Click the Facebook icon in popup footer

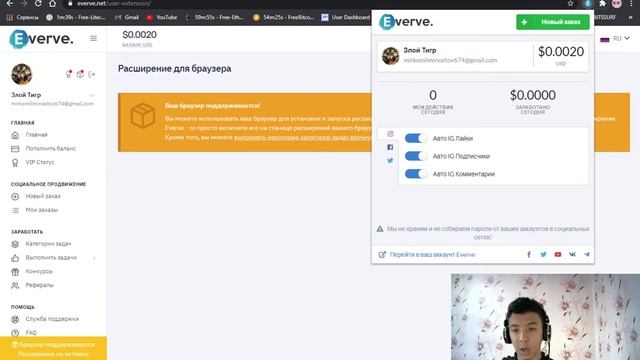529,254
